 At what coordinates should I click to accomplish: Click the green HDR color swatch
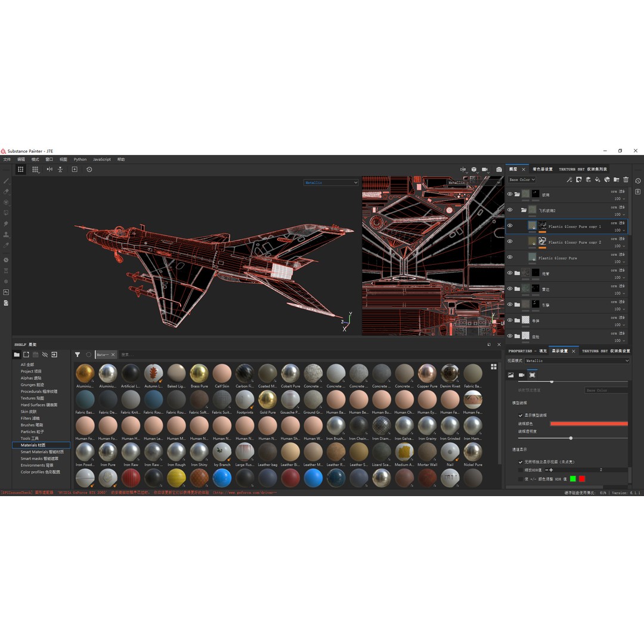click(573, 479)
